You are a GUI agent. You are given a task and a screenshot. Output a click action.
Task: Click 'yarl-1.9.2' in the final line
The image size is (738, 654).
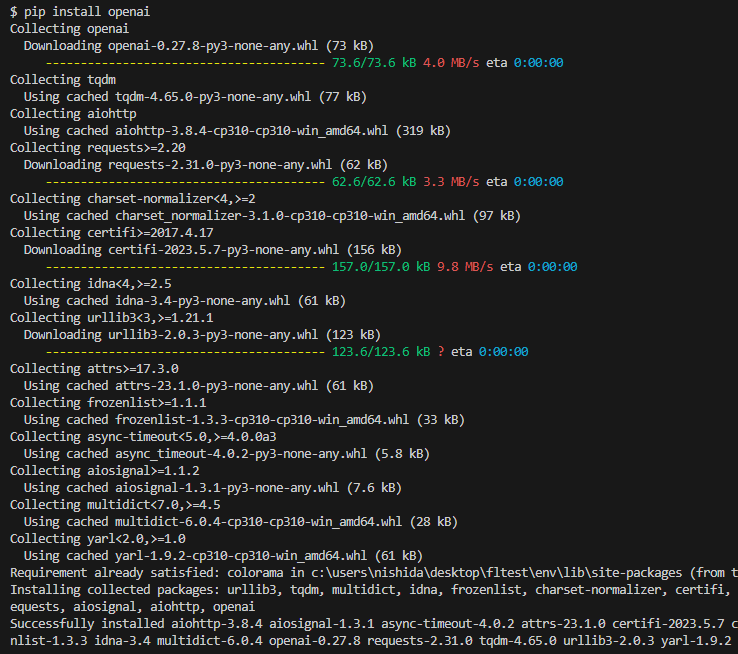(696, 640)
